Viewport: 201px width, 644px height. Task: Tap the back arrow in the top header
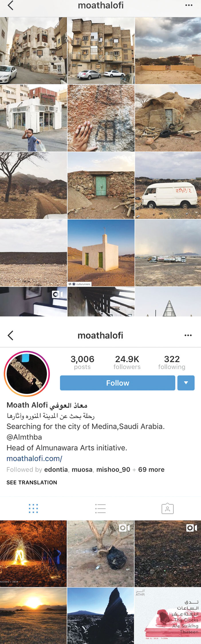[x=11, y=5]
